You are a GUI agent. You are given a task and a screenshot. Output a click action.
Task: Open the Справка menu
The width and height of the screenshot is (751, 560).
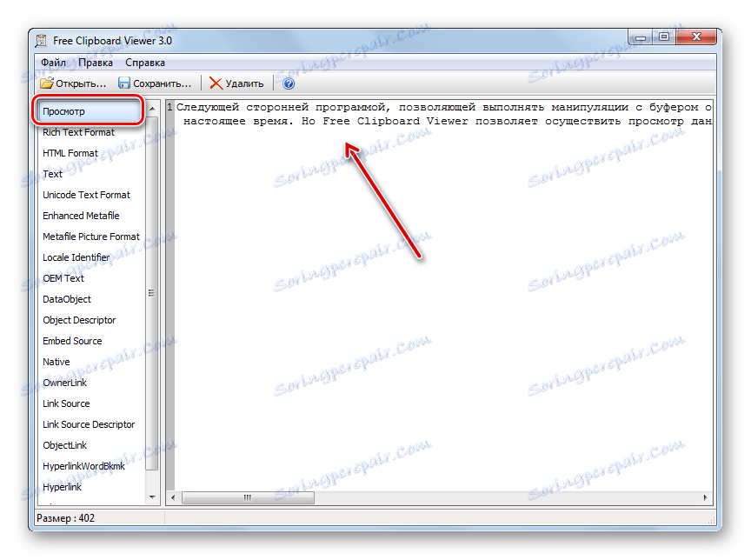tap(143, 63)
